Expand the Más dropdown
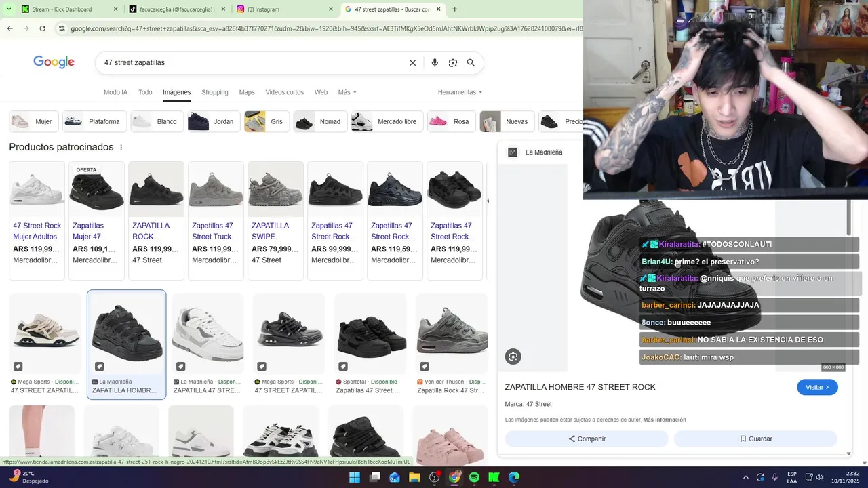Image resolution: width=868 pixels, height=488 pixels. tap(347, 92)
